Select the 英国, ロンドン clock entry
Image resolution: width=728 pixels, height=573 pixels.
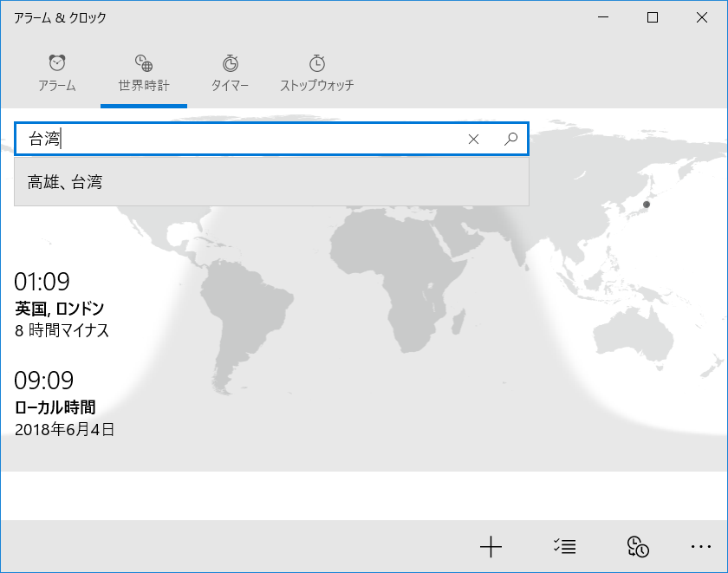pyautogui.click(x=61, y=308)
